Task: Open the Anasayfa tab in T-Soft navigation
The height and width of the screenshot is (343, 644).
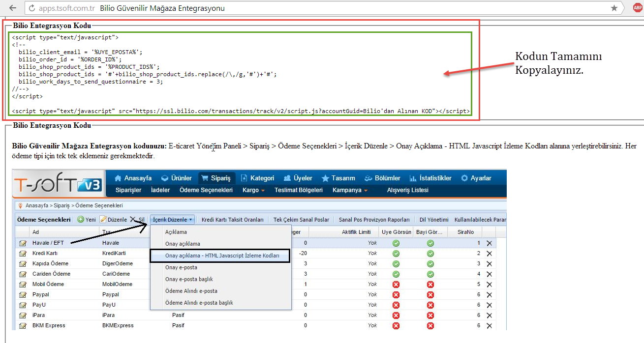Action: pyautogui.click(x=133, y=178)
